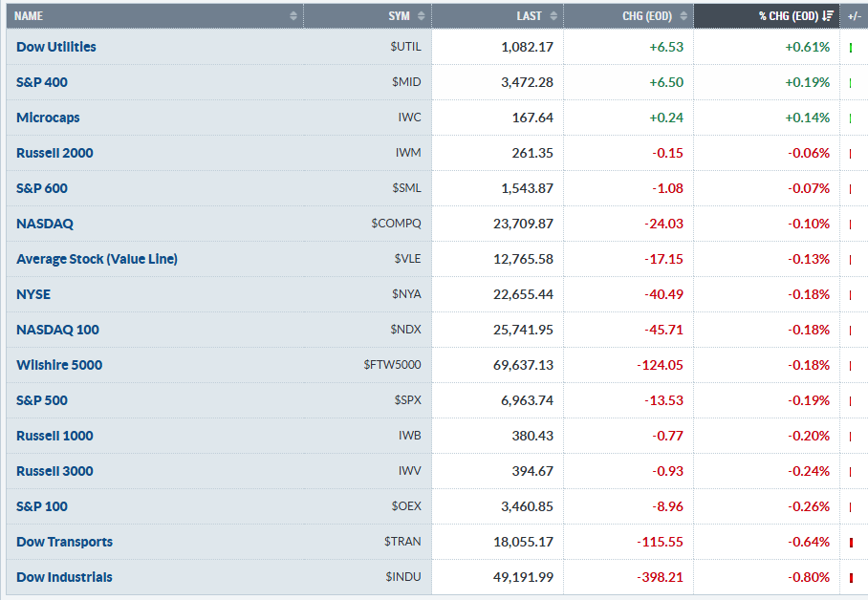The width and height of the screenshot is (868, 600).
Task: Click the $TRAN symbol cell
Action: 401,542
